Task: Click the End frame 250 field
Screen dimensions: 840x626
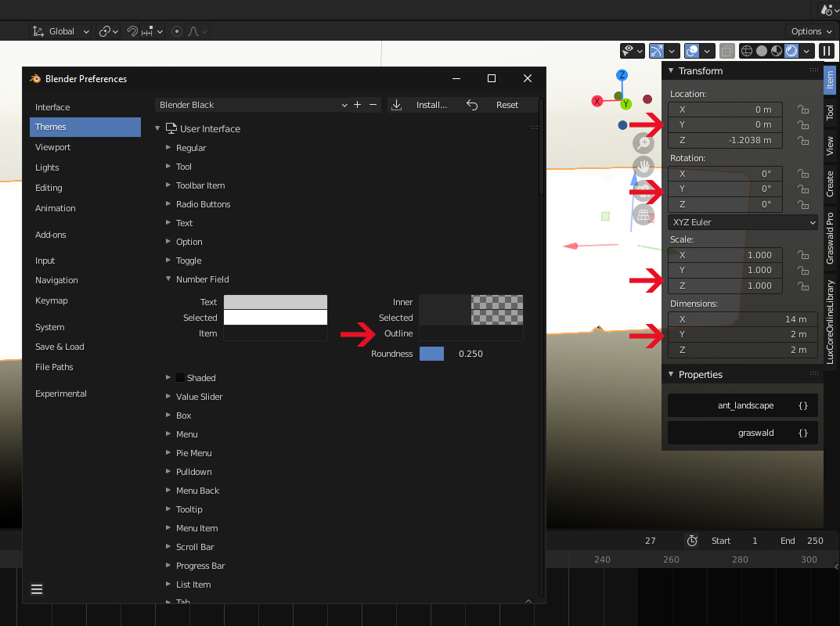Action: coord(802,541)
